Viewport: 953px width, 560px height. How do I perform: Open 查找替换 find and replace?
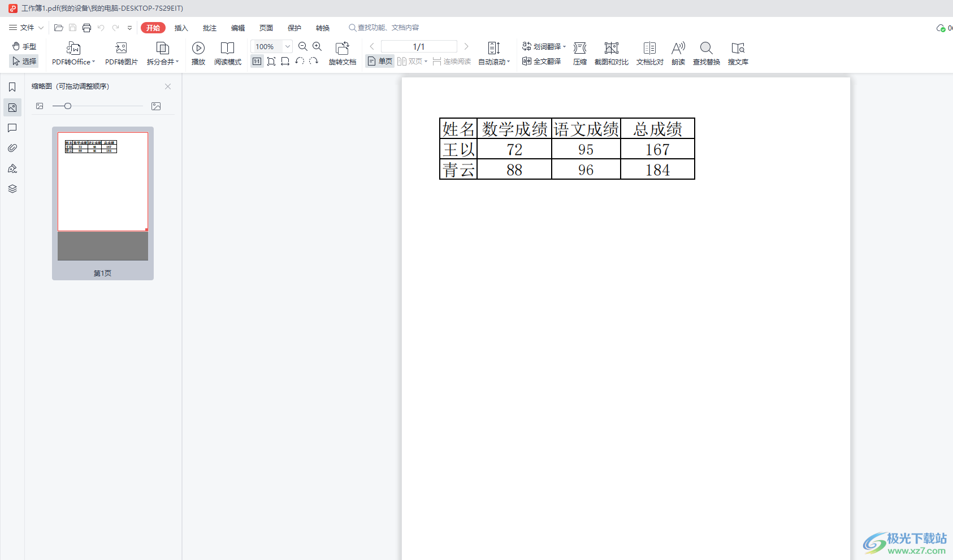click(707, 54)
